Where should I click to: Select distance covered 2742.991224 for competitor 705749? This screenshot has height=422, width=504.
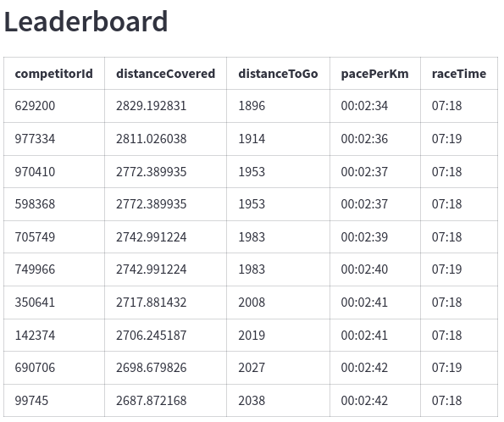(152, 237)
